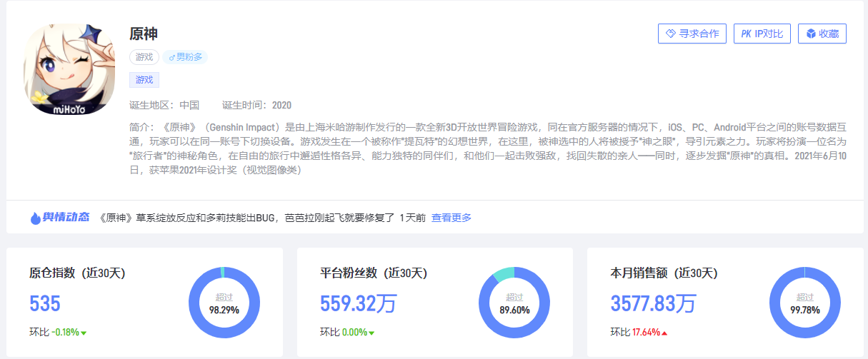Add this IP via 收藏 button
This screenshot has height=359, width=868.
click(x=822, y=34)
